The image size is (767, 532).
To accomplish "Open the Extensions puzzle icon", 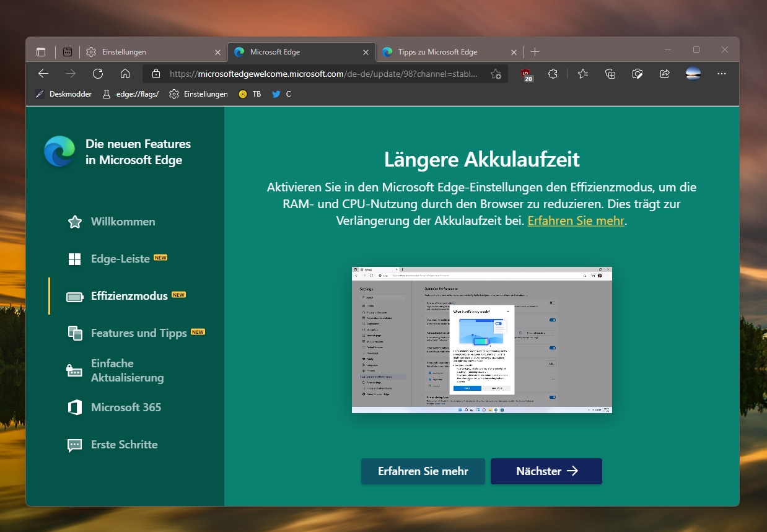I will pos(553,74).
